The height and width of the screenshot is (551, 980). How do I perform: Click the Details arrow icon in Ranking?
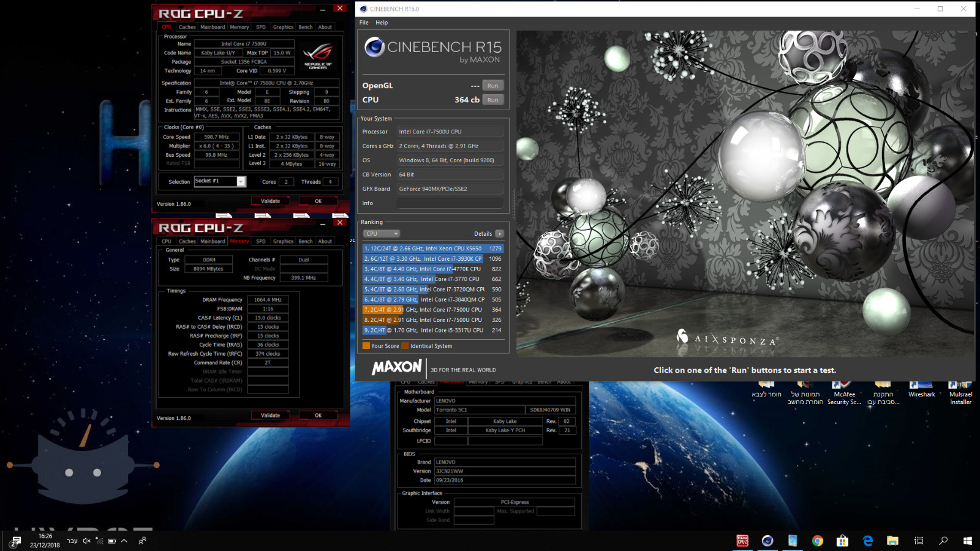coord(500,234)
